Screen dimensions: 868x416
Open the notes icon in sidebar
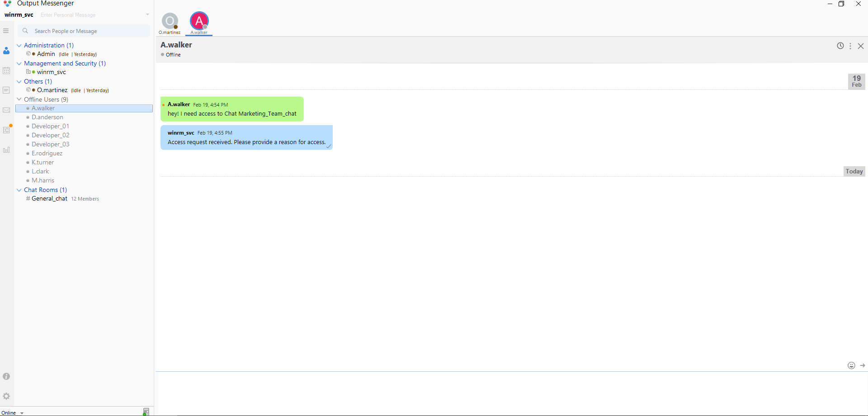(6, 90)
